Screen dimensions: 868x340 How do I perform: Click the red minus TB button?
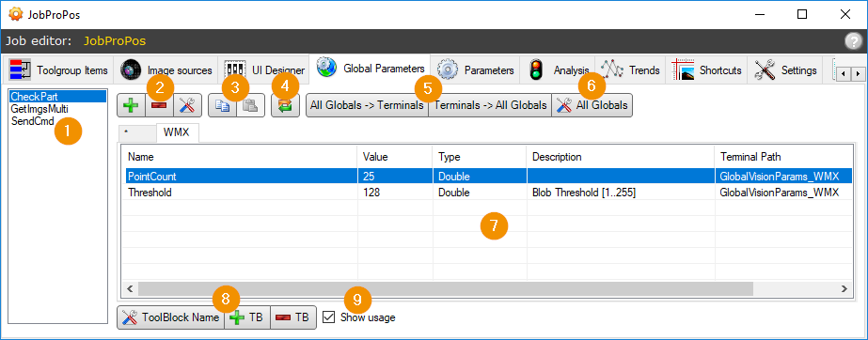(x=292, y=317)
